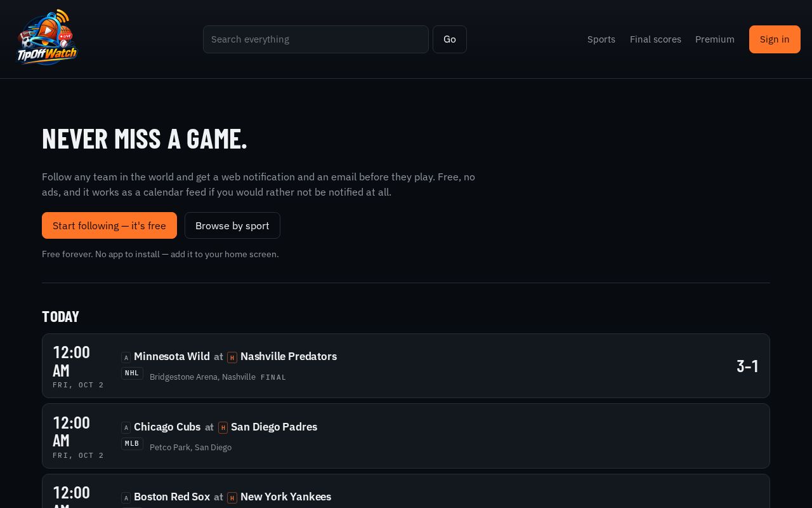This screenshot has height=508, width=812.
Task: Click the home badge beside Nashville Predators
Action: [232, 358]
